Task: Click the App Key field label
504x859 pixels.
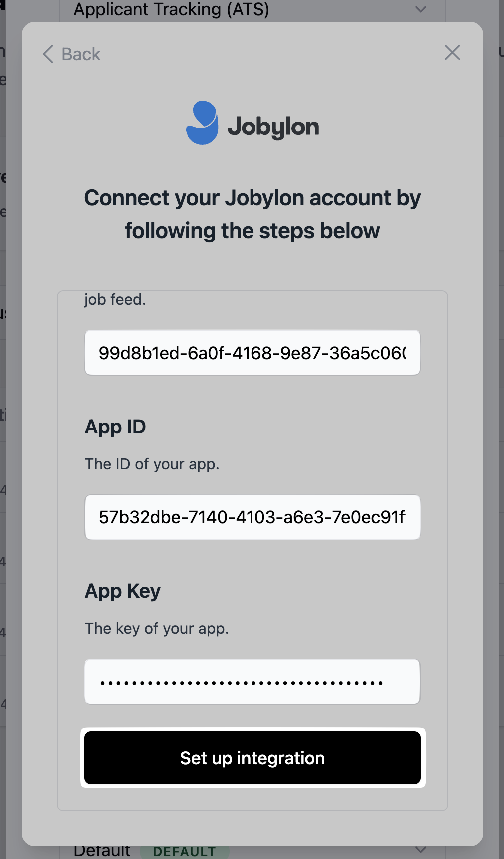Action: tap(123, 591)
